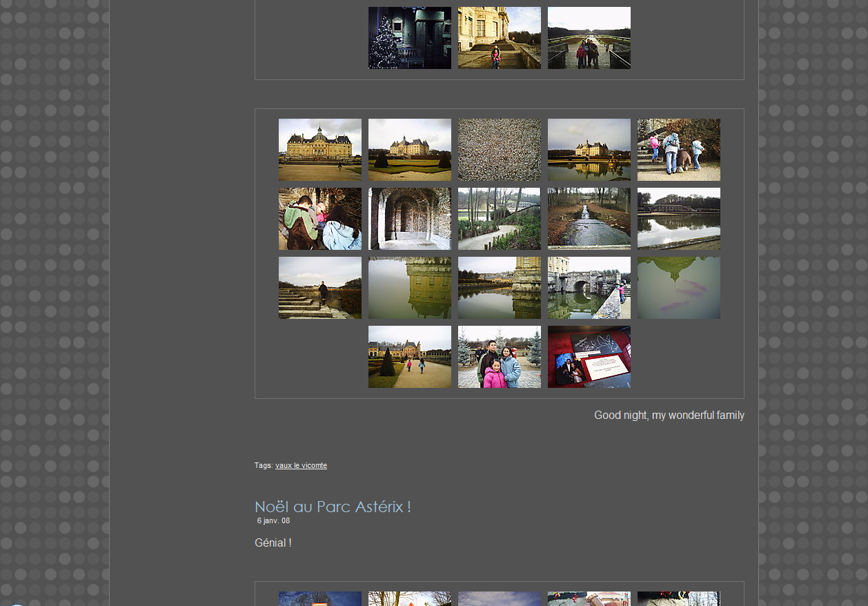Open the stone bridge over moat thumbnail
868x606 pixels.
(589, 288)
